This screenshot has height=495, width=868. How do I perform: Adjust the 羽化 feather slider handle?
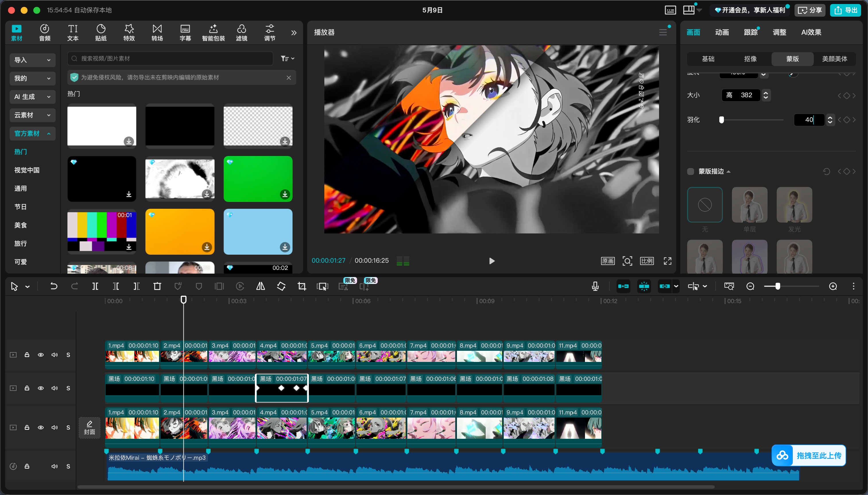(x=722, y=120)
